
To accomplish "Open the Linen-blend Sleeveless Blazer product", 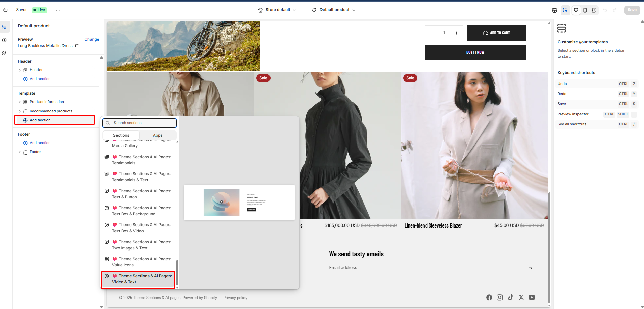I will pyautogui.click(x=433, y=226).
